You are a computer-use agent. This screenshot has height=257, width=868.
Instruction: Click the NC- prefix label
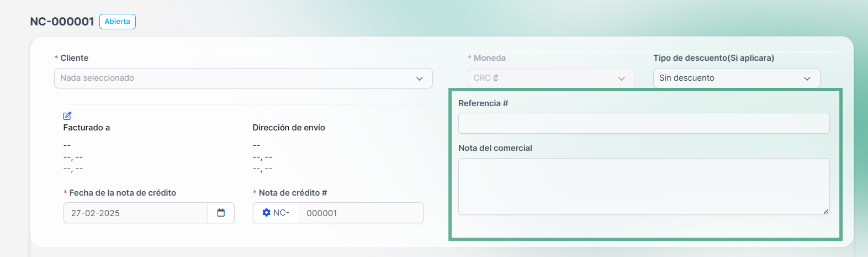point(281,213)
